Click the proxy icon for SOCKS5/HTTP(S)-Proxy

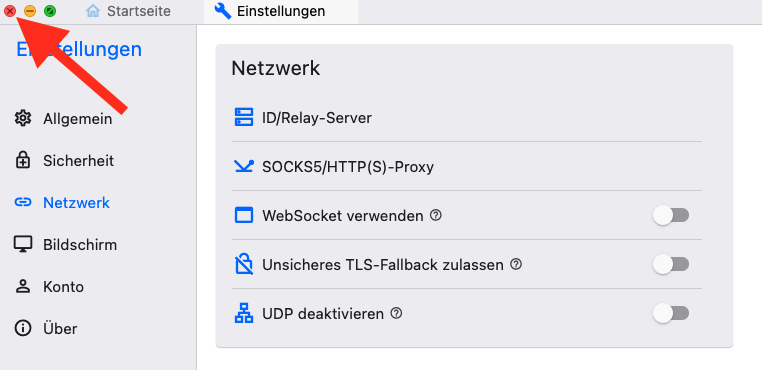click(243, 166)
